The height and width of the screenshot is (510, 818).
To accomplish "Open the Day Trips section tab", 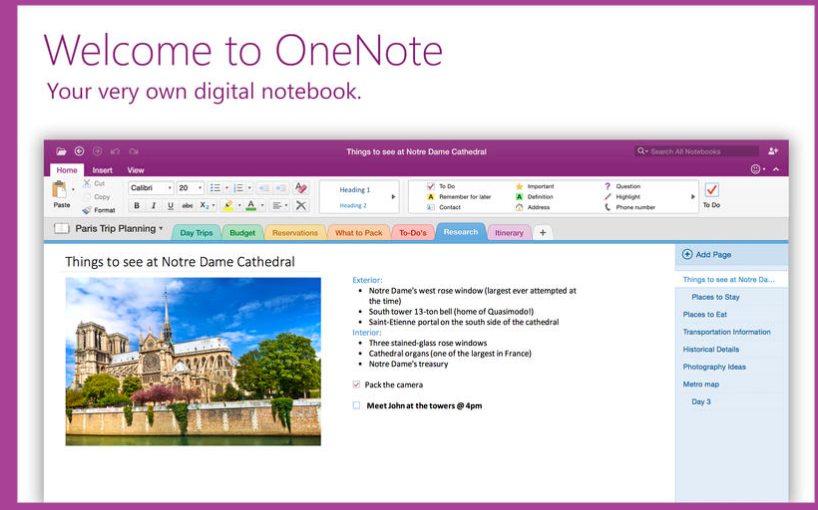I will 196,233.
